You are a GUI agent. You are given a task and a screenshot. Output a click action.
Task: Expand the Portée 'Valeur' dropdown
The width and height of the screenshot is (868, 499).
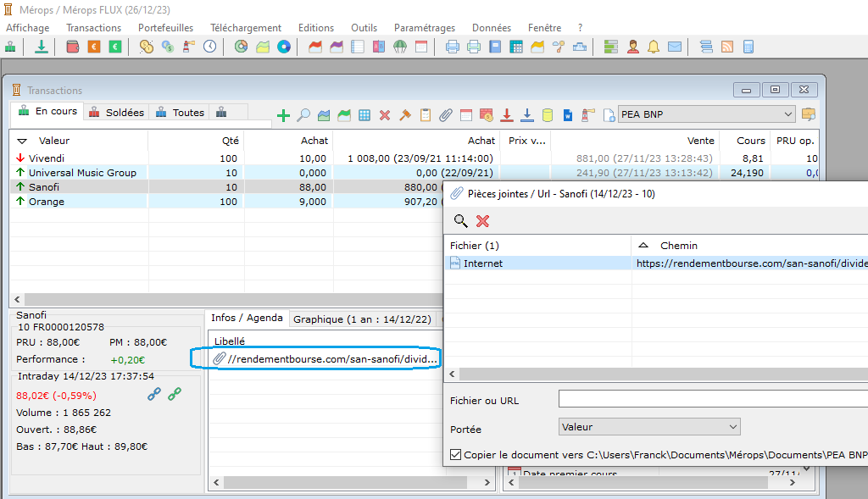[649, 427]
